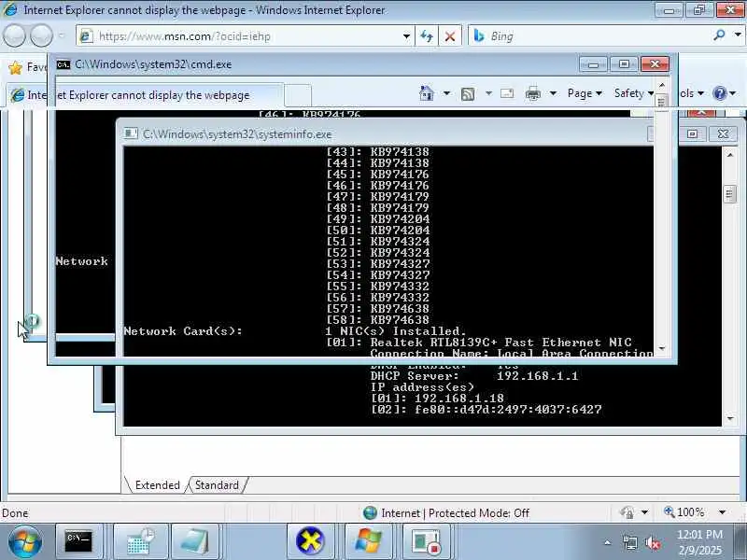Click the calendar clock taskbar icon
This screenshot has height=560, width=747.
[141, 541]
